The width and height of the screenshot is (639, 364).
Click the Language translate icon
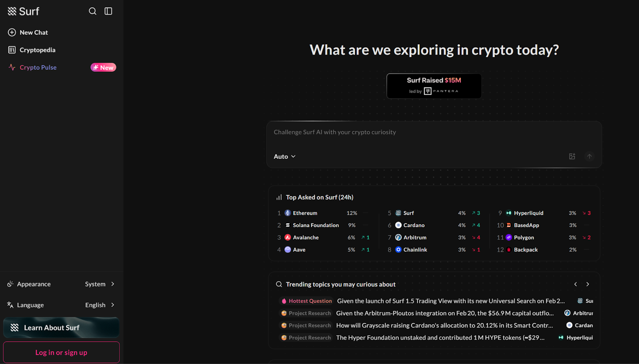pyautogui.click(x=10, y=305)
